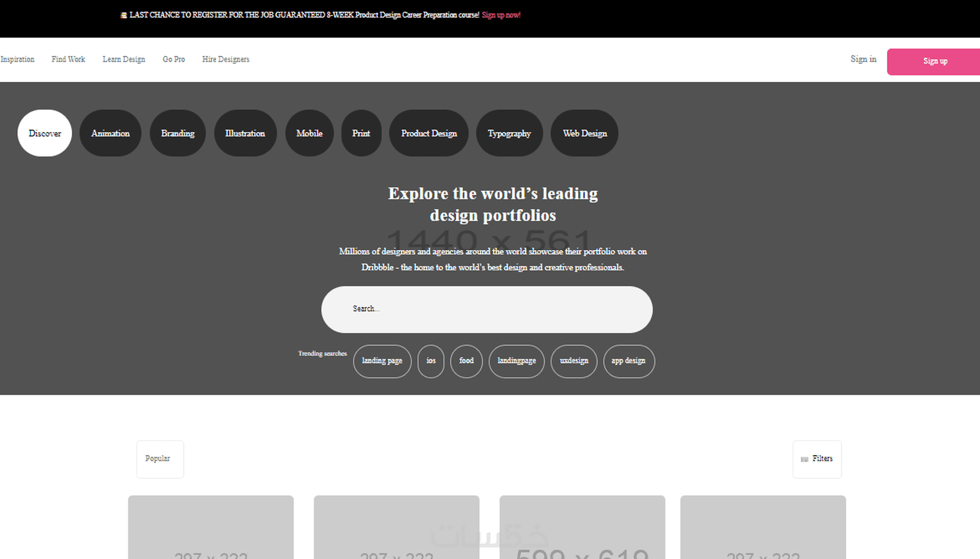Switch to the Typography category
The height and width of the screenshot is (559, 980).
coord(510,133)
